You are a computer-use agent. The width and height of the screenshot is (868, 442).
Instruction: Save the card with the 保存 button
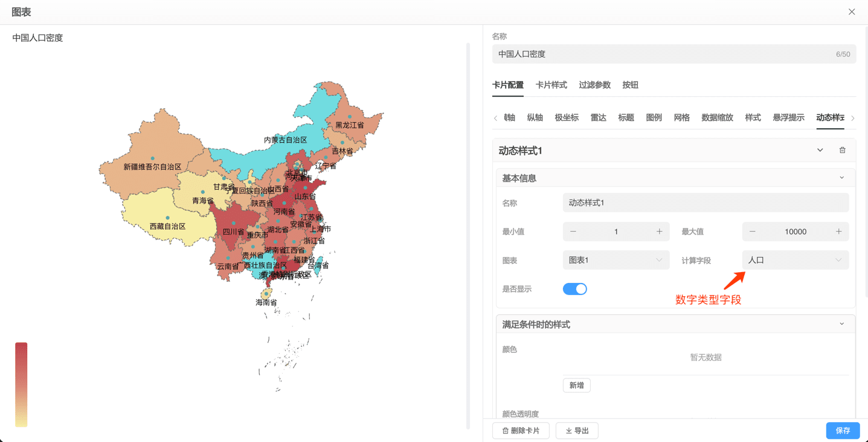pyautogui.click(x=842, y=430)
